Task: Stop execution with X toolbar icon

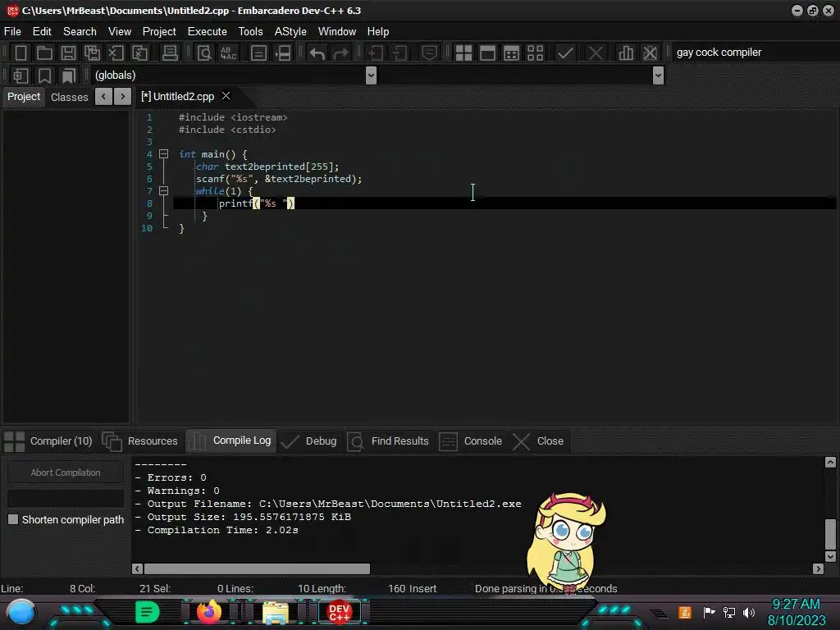Action: (596, 52)
